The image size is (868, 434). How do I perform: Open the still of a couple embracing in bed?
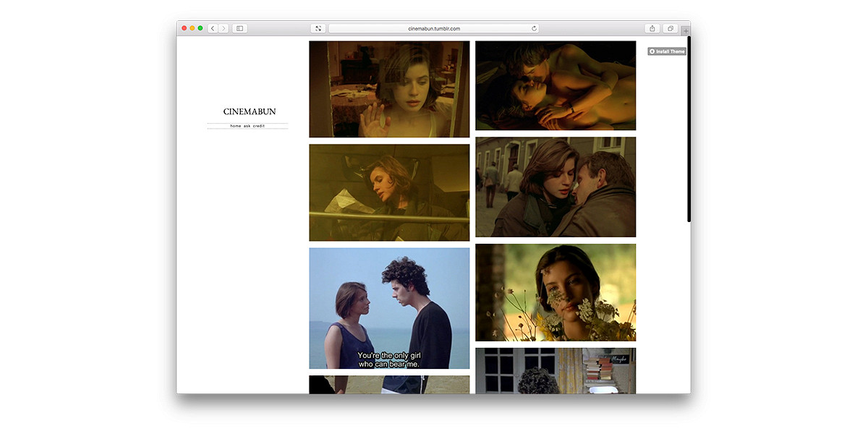coord(556,85)
